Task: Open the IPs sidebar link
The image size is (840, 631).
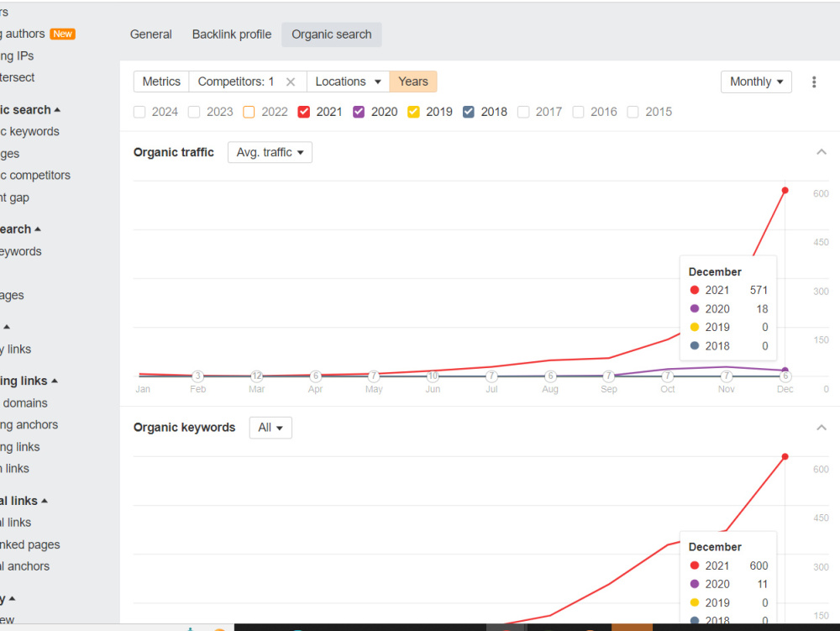Action: pyautogui.click(x=17, y=55)
